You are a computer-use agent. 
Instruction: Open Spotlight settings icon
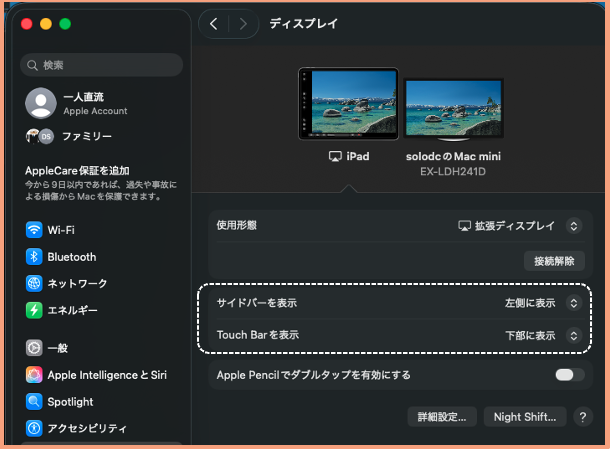pyautogui.click(x=35, y=402)
